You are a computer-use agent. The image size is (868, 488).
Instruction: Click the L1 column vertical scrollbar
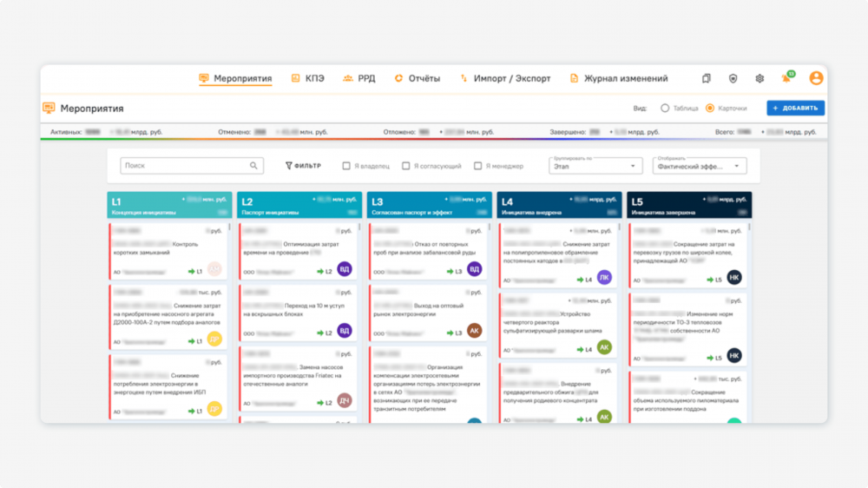tap(229, 228)
